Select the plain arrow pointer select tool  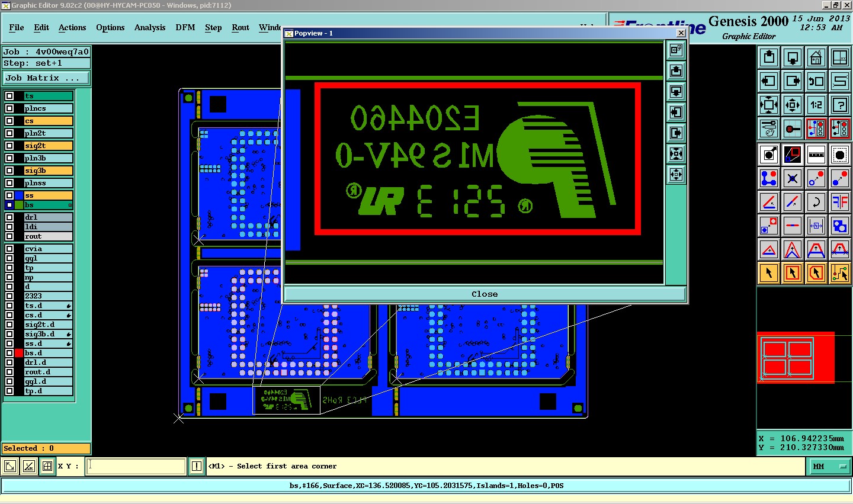(769, 273)
